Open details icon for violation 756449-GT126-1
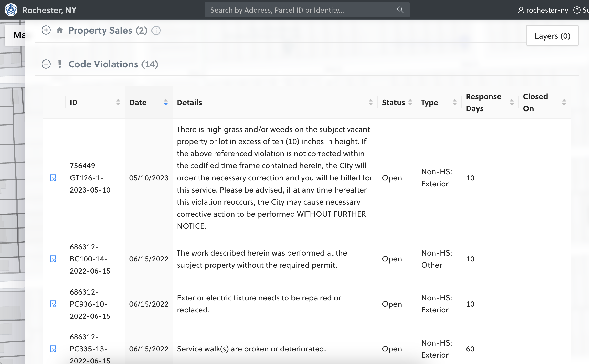The width and height of the screenshot is (589, 364). click(x=53, y=178)
